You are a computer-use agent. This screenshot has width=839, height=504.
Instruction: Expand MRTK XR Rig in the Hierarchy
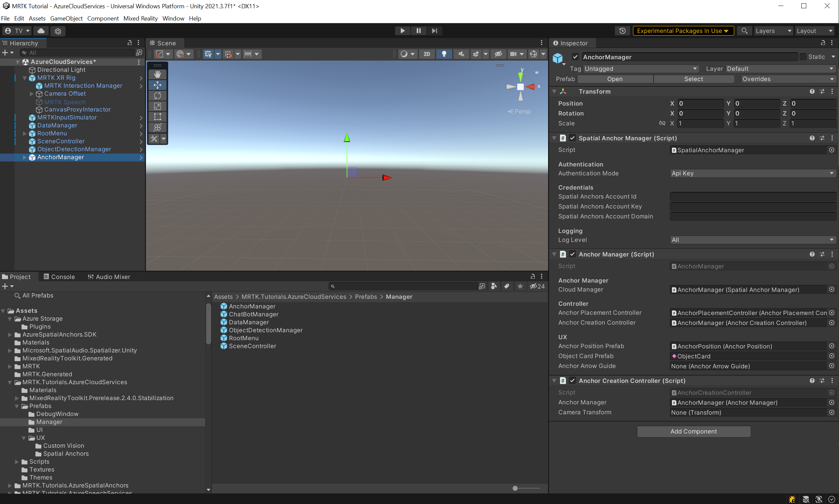pyautogui.click(x=24, y=78)
